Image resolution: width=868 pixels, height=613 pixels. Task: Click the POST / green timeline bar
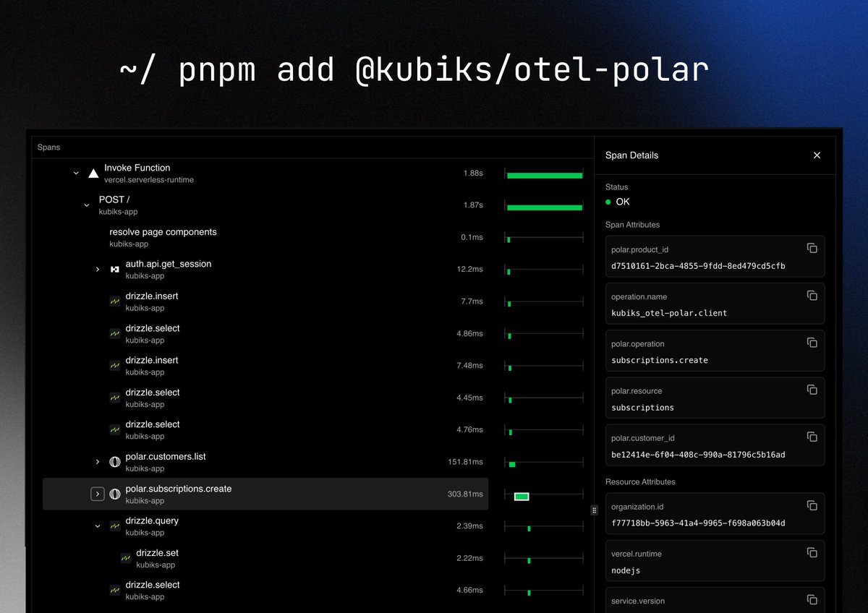coord(545,207)
